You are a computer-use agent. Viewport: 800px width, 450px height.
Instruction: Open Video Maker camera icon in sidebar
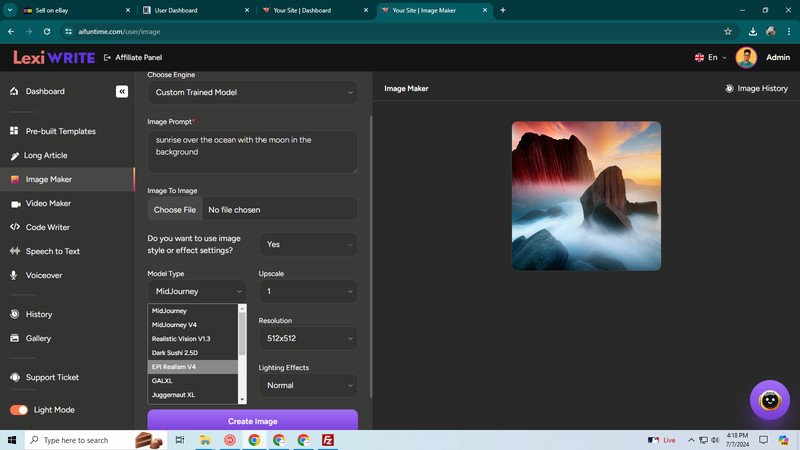point(15,204)
